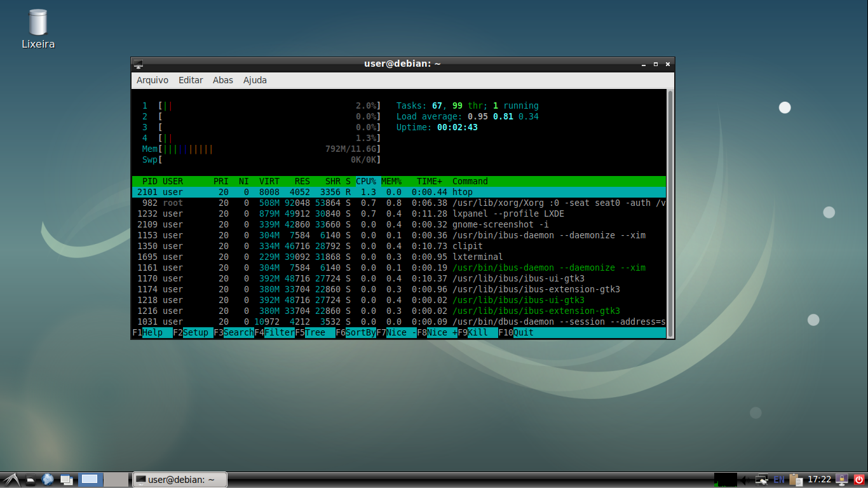Lock the screen using the tray lock icon

(x=842, y=479)
